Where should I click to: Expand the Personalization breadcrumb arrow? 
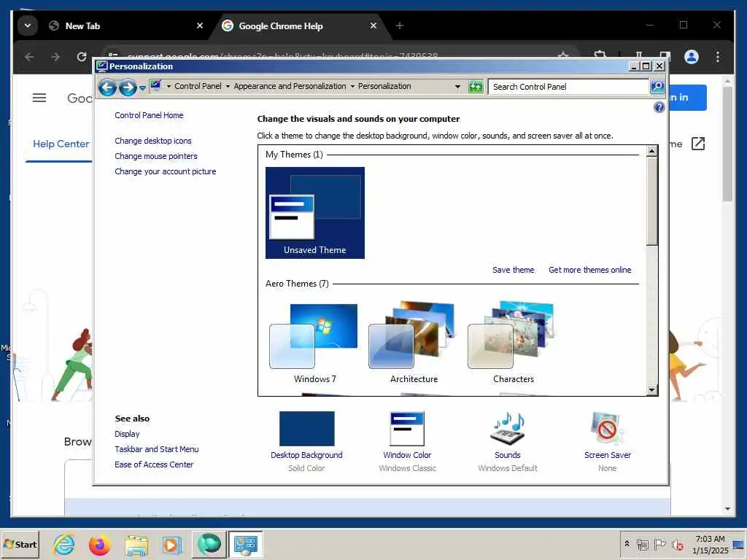pos(352,86)
